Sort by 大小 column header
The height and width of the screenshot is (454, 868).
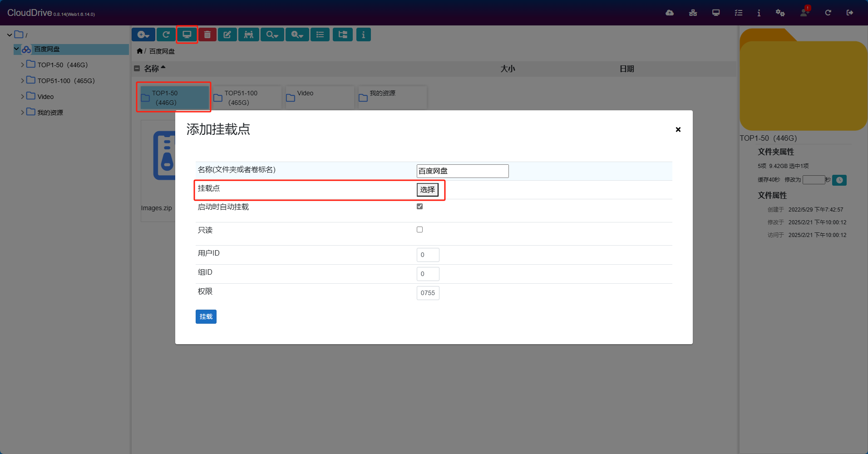[508, 69]
